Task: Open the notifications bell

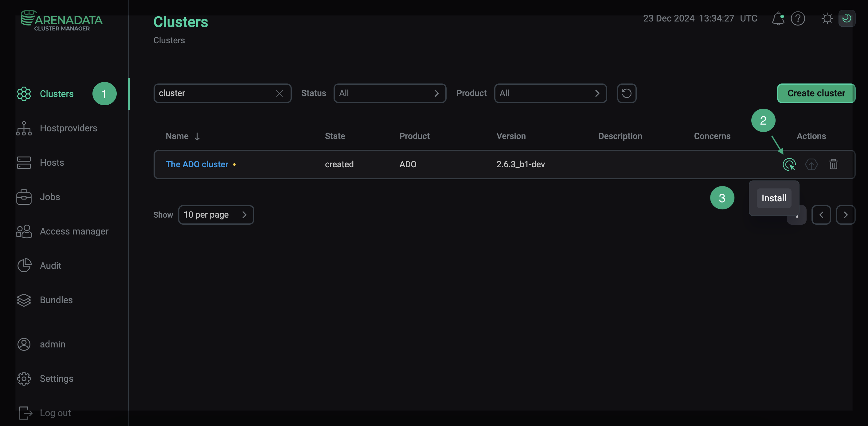Action: pyautogui.click(x=778, y=18)
